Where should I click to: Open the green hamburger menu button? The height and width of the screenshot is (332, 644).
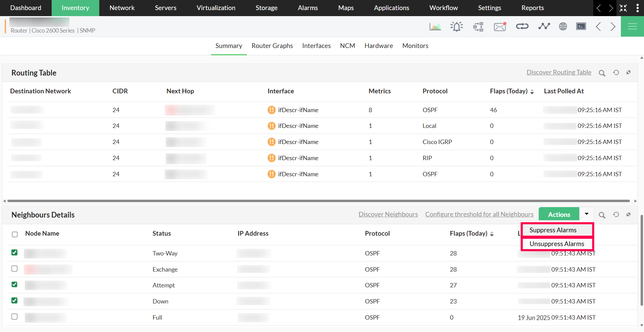632,27
